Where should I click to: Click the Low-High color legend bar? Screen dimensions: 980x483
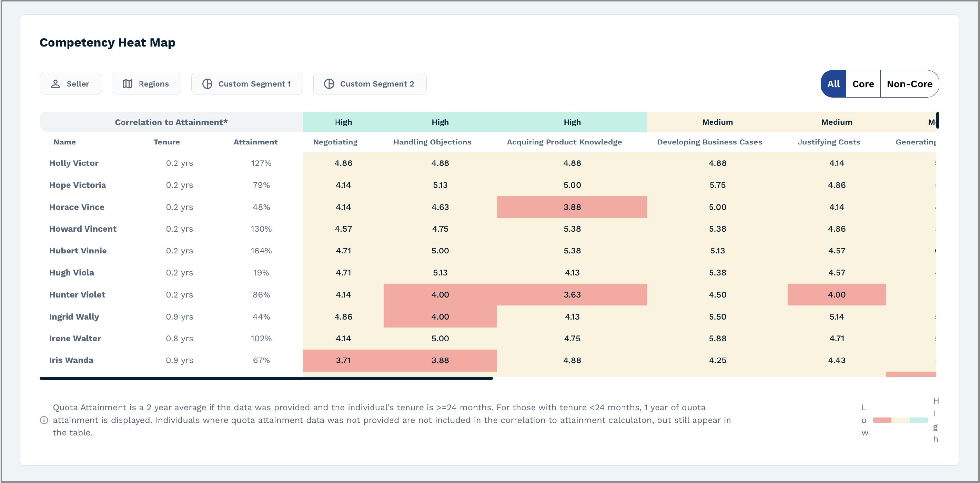pyautogui.click(x=900, y=420)
